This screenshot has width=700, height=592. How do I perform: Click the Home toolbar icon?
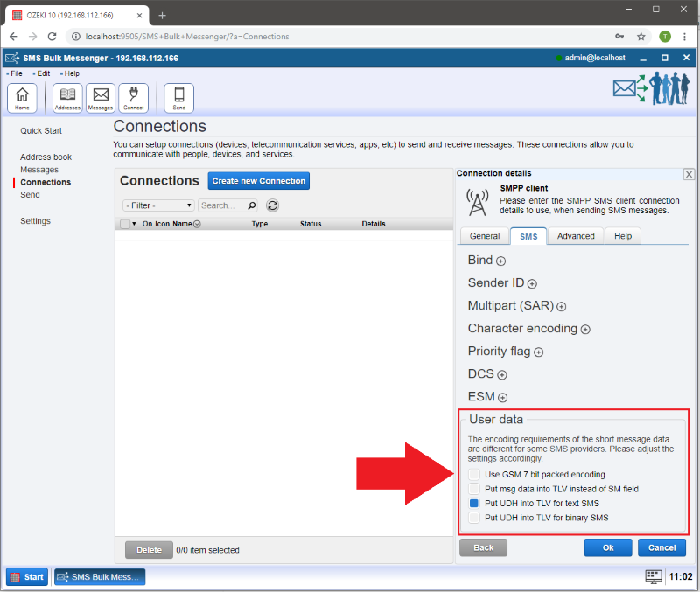point(22,97)
